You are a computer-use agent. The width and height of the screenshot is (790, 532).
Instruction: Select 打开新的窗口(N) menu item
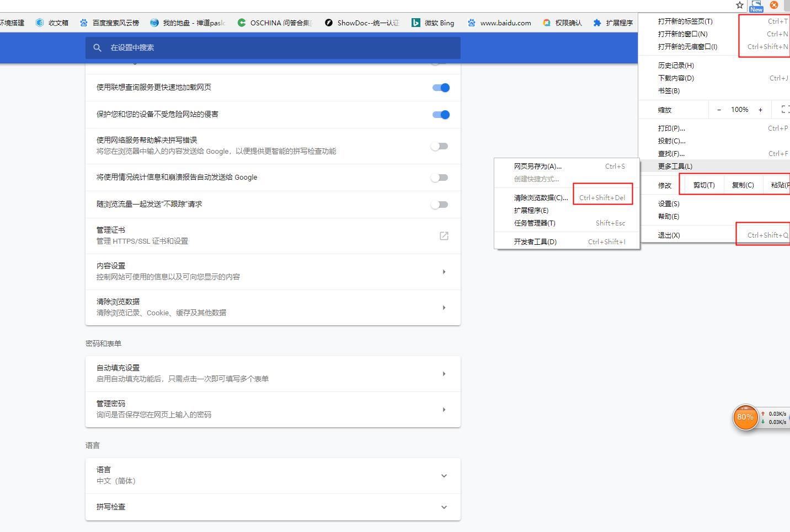coord(714,34)
